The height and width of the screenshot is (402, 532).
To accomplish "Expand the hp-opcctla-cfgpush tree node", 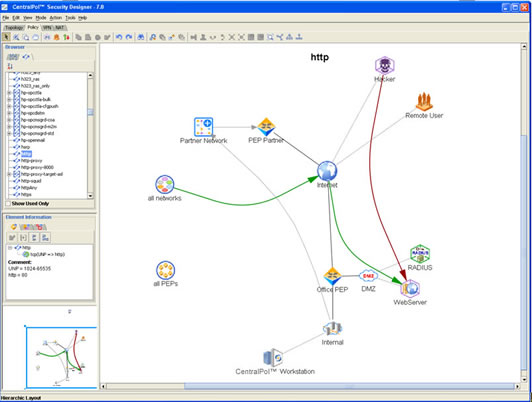I will pos(10,106).
